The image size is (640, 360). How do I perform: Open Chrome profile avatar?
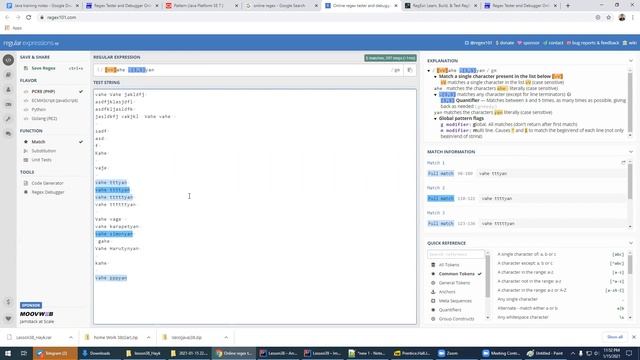622,18
